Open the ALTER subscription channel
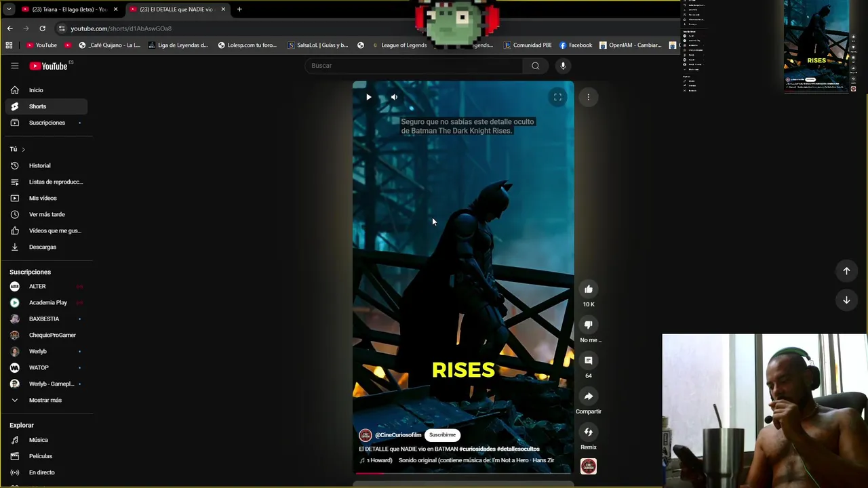868x488 pixels. pyautogui.click(x=47, y=286)
